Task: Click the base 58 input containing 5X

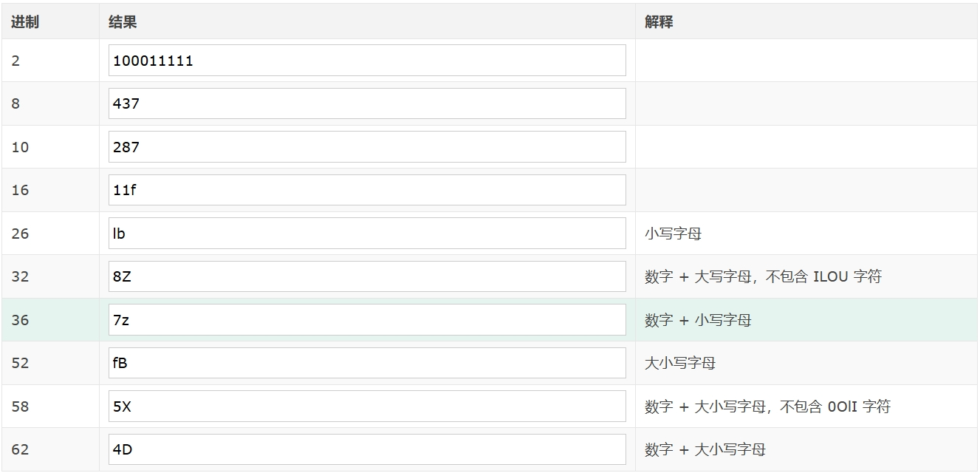Action: (x=367, y=406)
